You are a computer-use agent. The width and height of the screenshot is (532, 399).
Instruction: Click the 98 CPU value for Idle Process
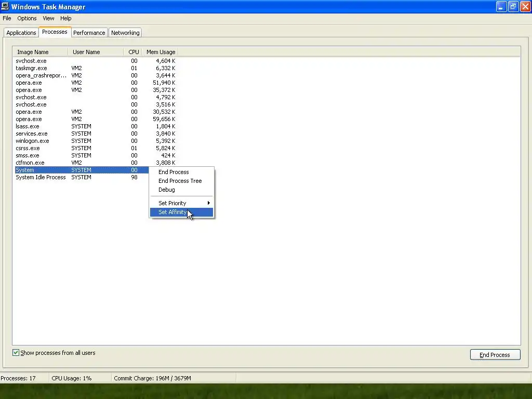click(134, 178)
